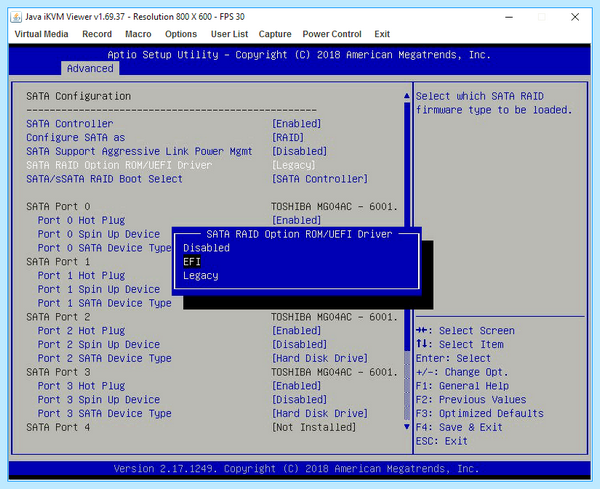
Task: Select Port 1 SATA Device Type
Action: (104, 303)
